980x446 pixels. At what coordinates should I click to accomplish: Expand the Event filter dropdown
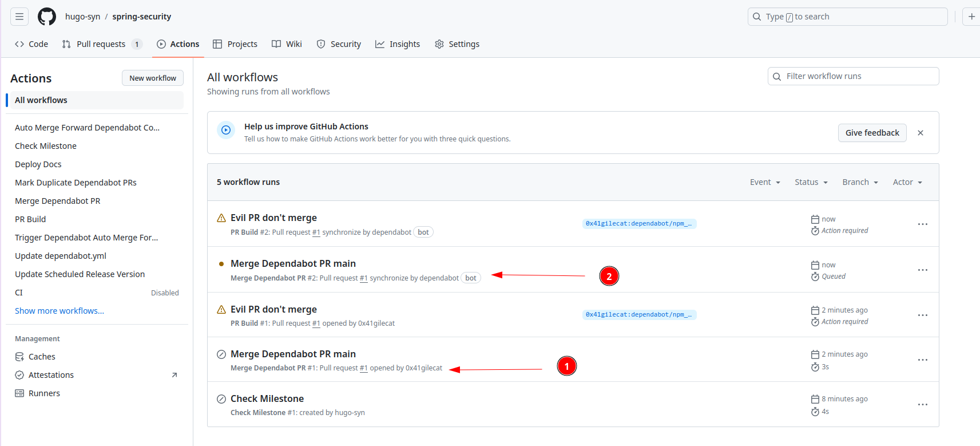point(765,182)
